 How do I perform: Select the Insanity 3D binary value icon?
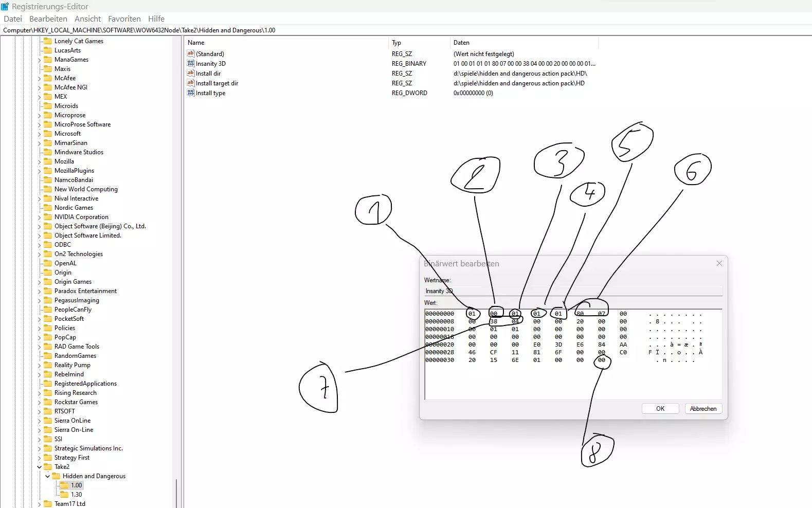[x=191, y=63]
